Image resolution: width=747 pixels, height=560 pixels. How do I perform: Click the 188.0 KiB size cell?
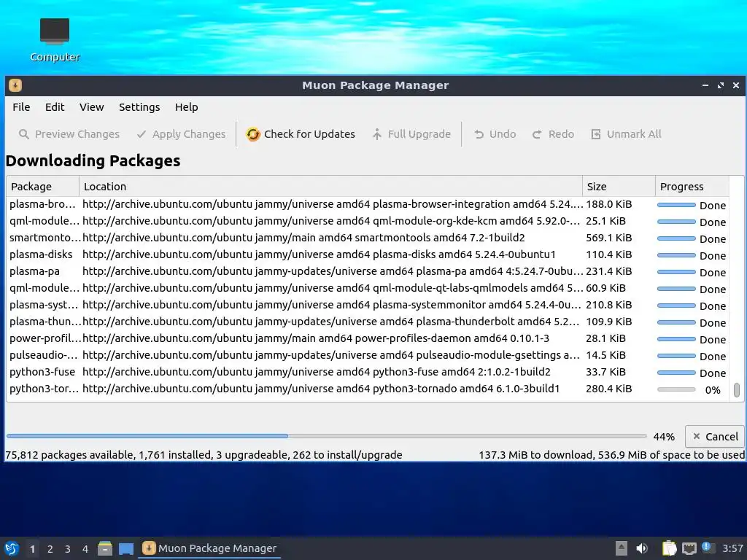click(609, 204)
